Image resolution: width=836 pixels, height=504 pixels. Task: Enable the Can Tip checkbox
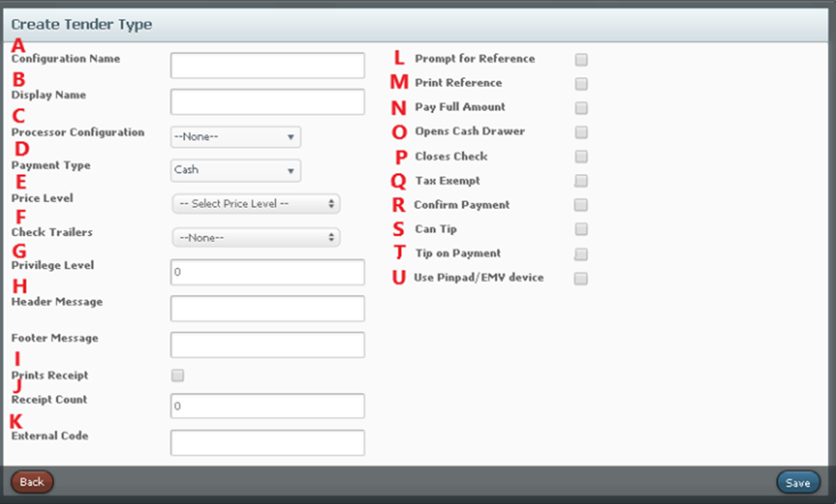click(581, 229)
